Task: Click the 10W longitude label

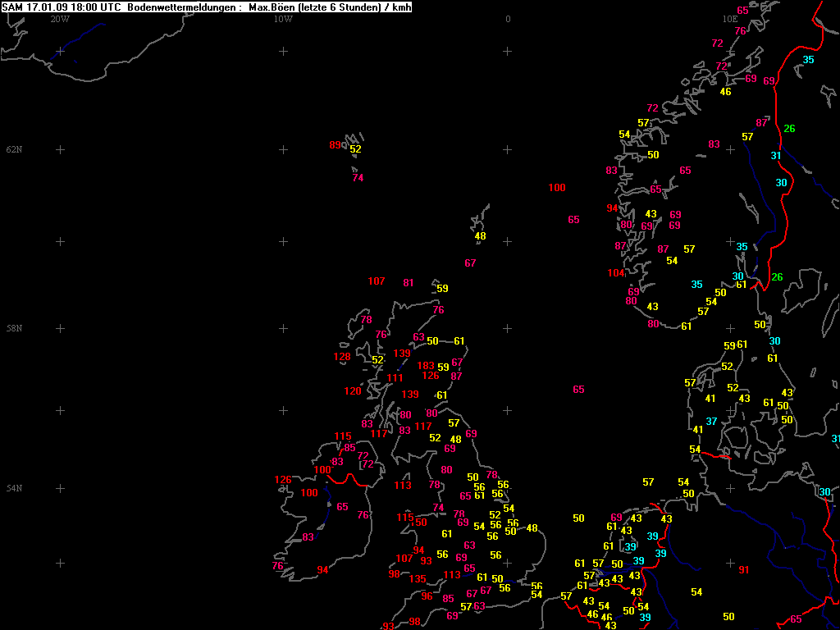Action: tap(283, 20)
